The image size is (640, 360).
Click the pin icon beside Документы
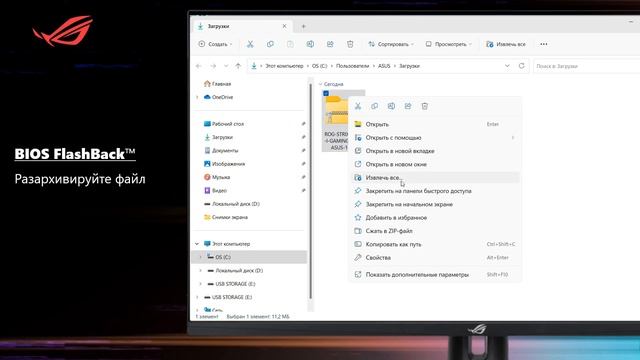click(x=303, y=151)
